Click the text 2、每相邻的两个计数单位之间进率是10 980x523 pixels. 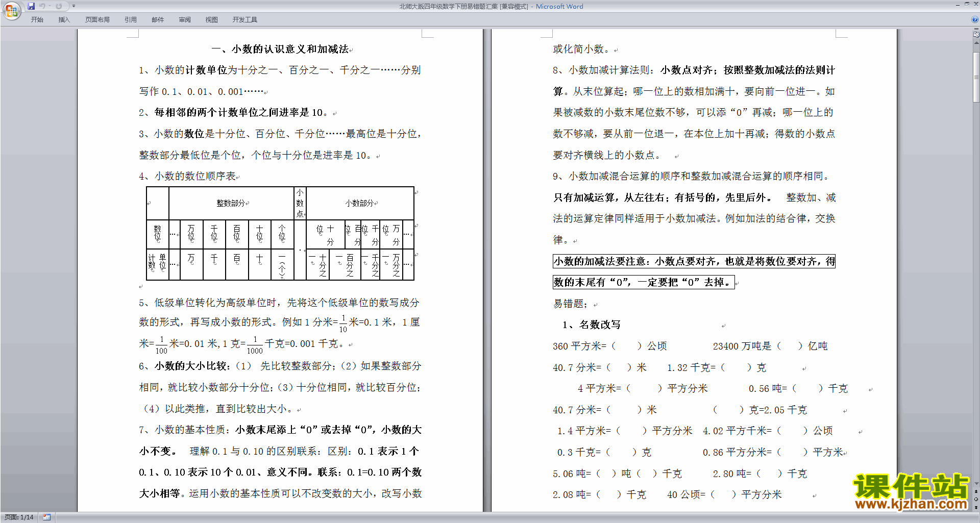coord(233,113)
